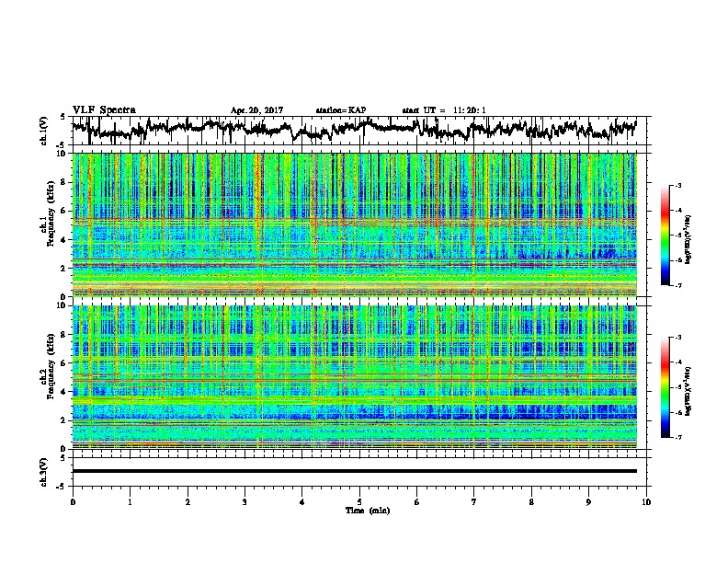Image resolution: width=728 pixels, height=563 pixels.
Task: Click the 4 kHz tick on ch.2 frequency axis
Action: coord(64,392)
